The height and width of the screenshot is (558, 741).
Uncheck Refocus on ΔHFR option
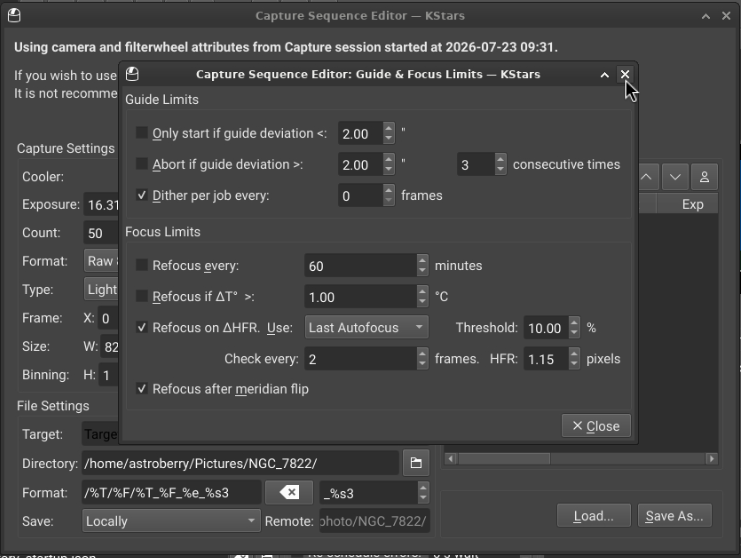[142, 327]
